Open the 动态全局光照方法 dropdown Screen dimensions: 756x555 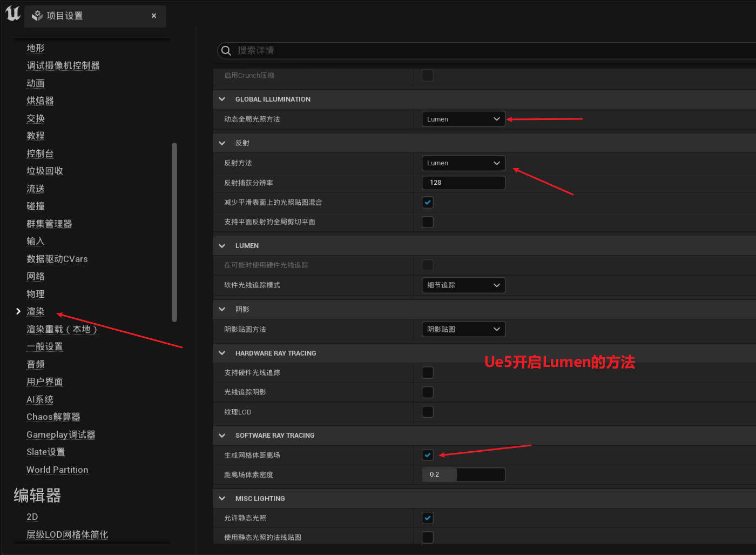click(463, 119)
